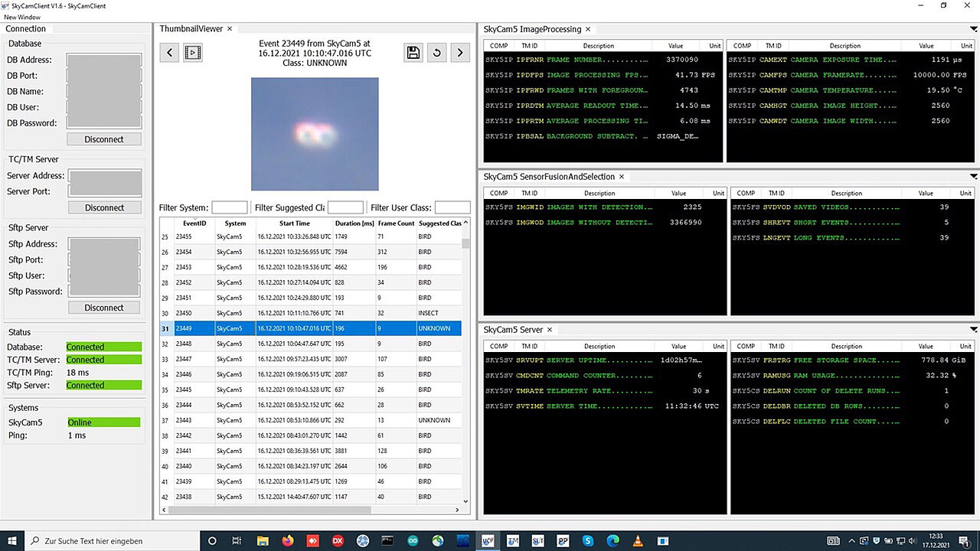Save the event with floppy disk icon

click(413, 52)
